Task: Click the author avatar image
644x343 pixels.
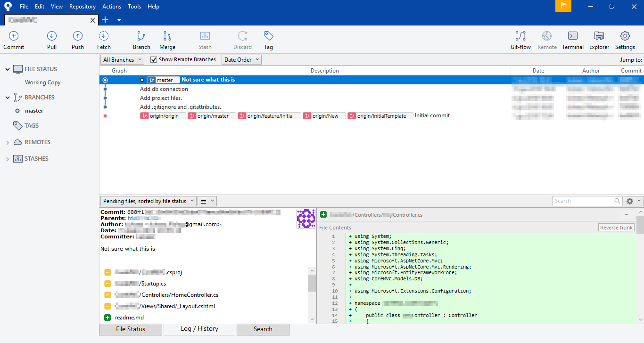Action: pyautogui.click(x=306, y=219)
